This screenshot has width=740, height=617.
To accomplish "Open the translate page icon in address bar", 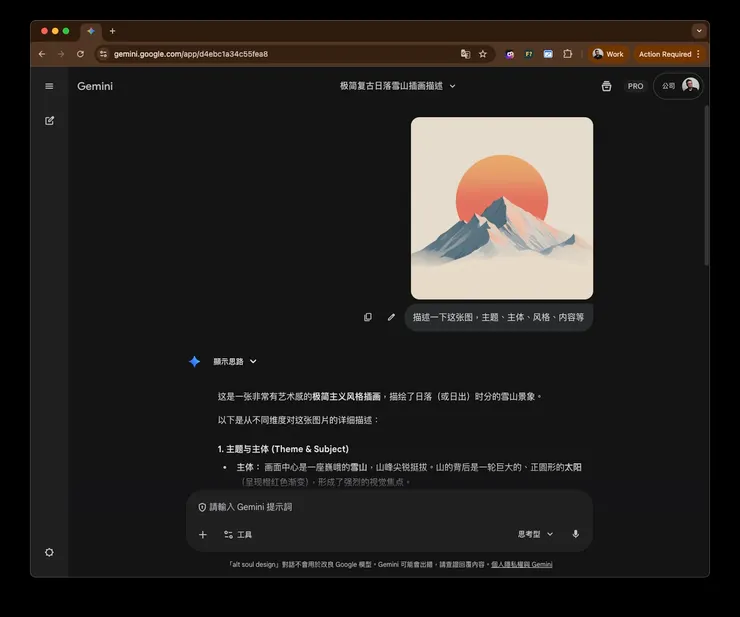I will click(x=465, y=54).
